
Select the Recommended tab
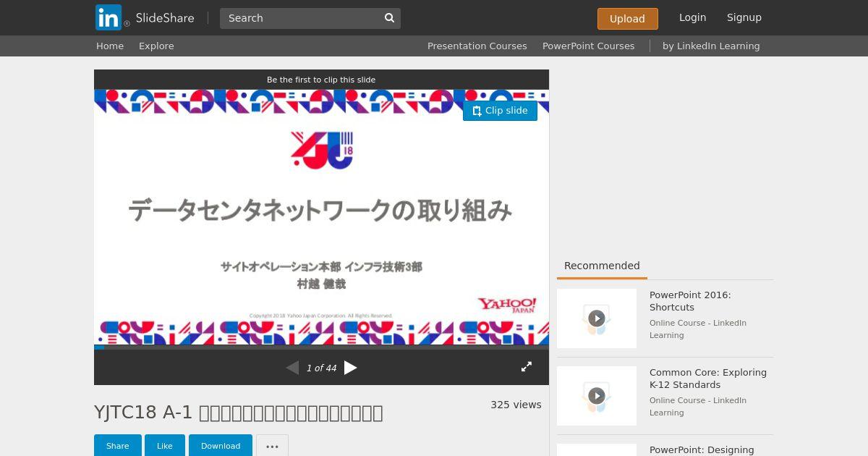602,266
